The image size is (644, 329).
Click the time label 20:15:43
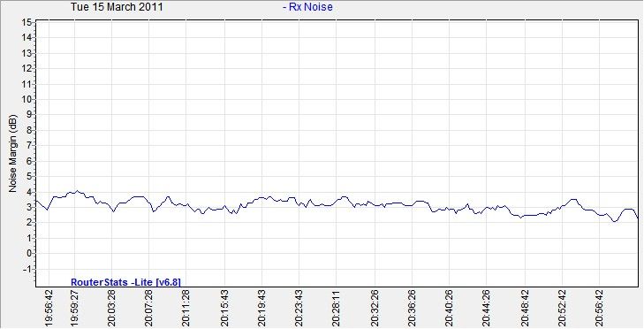click(225, 308)
